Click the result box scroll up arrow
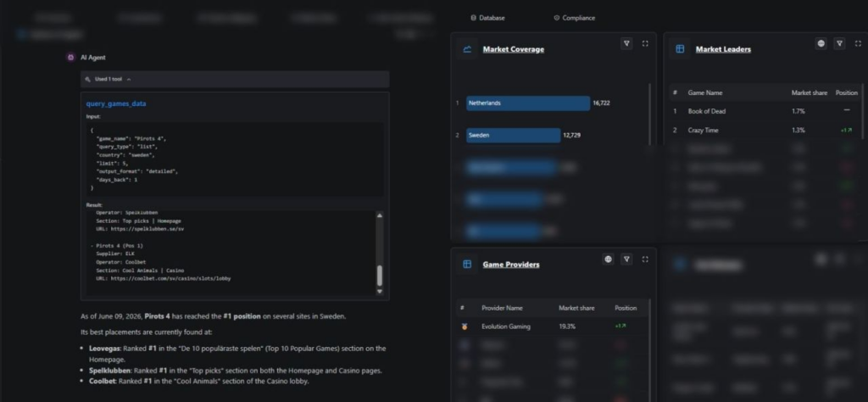Image resolution: width=868 pixels, height=402 pixels. click(x=380, y=215)
